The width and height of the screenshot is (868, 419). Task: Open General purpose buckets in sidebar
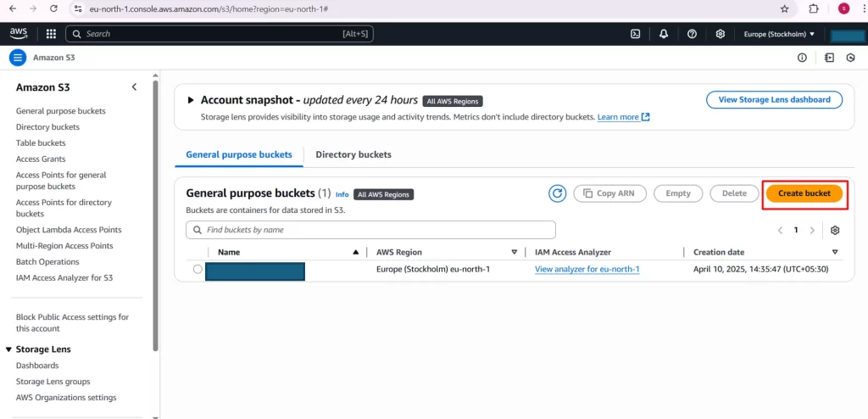[x=61, y=111]
